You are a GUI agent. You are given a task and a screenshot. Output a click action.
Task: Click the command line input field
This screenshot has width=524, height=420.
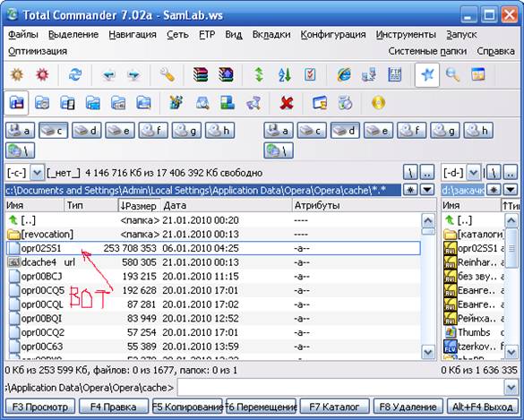coord(340,388)
